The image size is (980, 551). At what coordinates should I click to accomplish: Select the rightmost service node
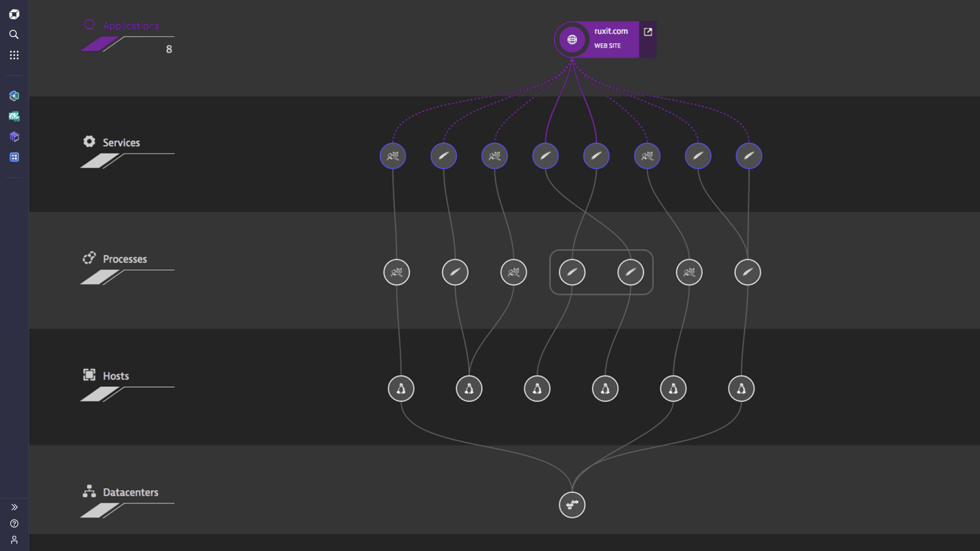(x=749, y=156)
